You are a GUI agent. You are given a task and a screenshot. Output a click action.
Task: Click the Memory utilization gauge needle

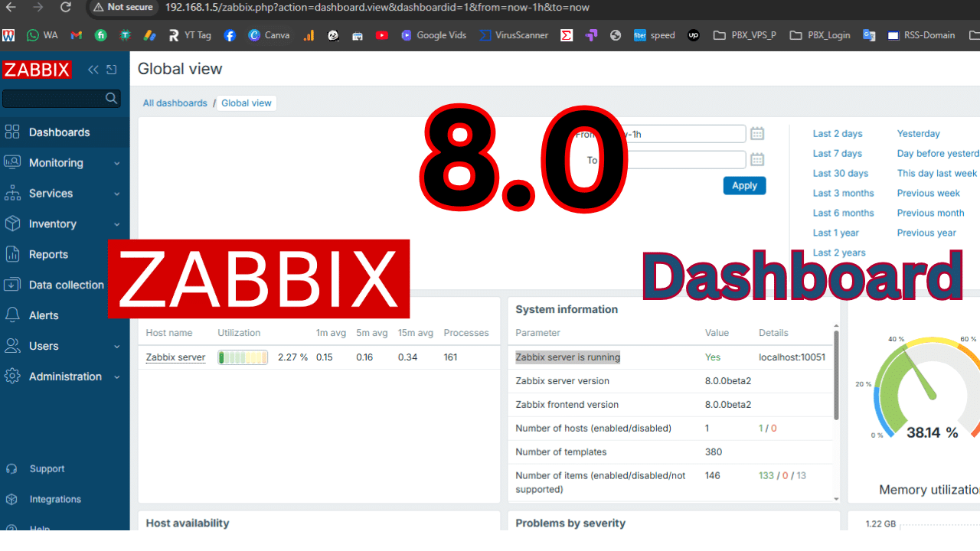pos(921,377)
